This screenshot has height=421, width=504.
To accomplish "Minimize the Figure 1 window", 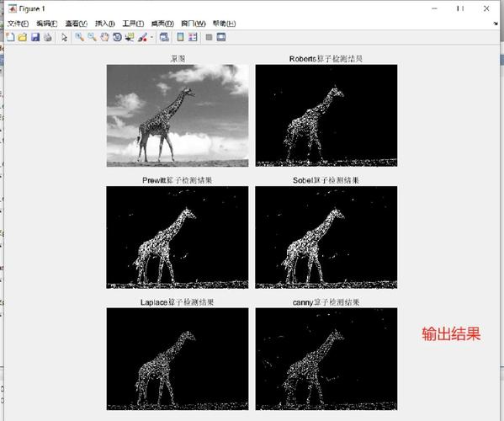I will click(x=434, y=8).
